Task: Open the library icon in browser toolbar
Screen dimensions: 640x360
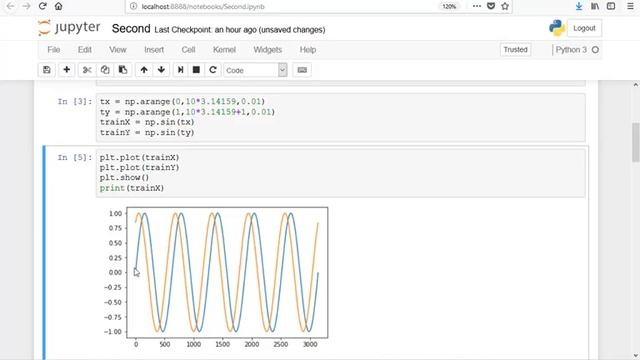Action: [595, 6]
